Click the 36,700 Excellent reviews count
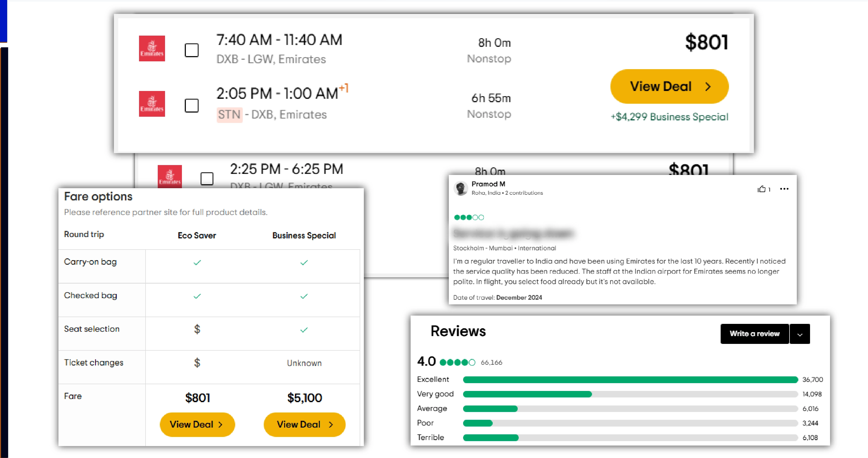This screenshot has width=868, height=458. (812, 380)
